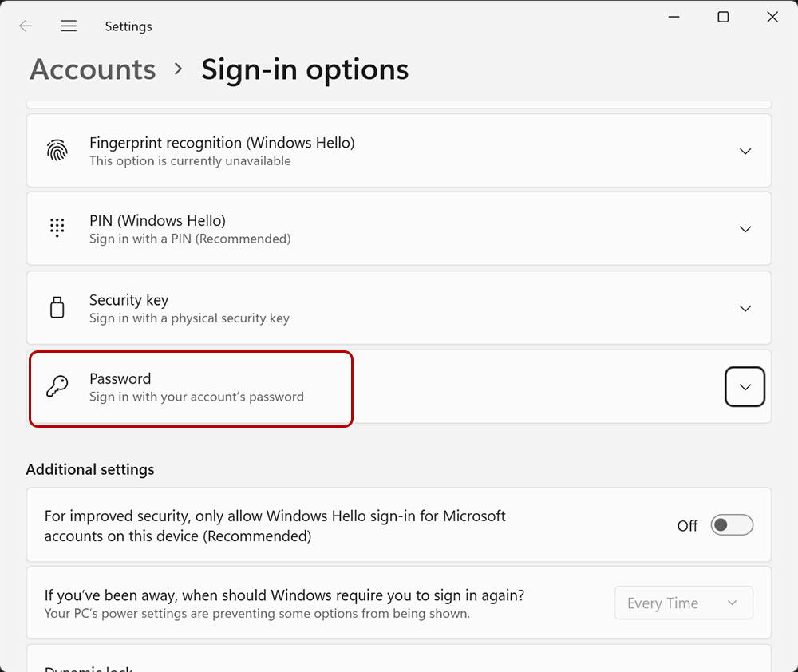798x672 pixels.
Task: Click 'Fingerprint recognition (Windows Hello)' title
Action: tap(222, 143)
